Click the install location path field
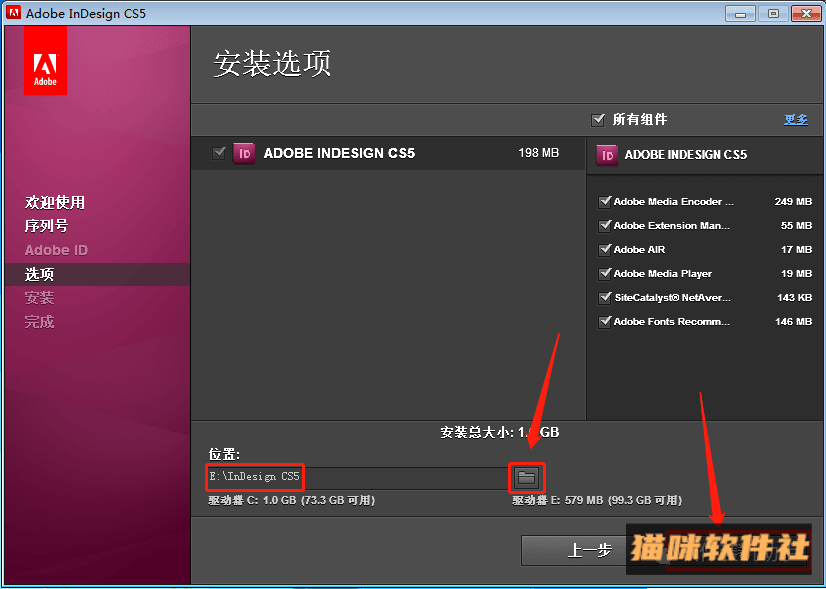Image resolution: width=826 pixels, height=589 pixels. pos(357,478)
